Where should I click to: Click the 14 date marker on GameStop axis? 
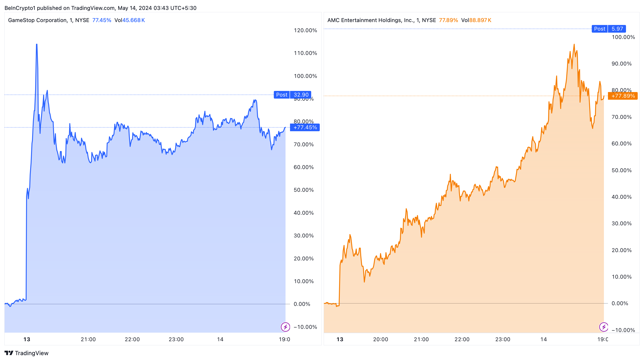pyautogui.click(x=220, y=339)
